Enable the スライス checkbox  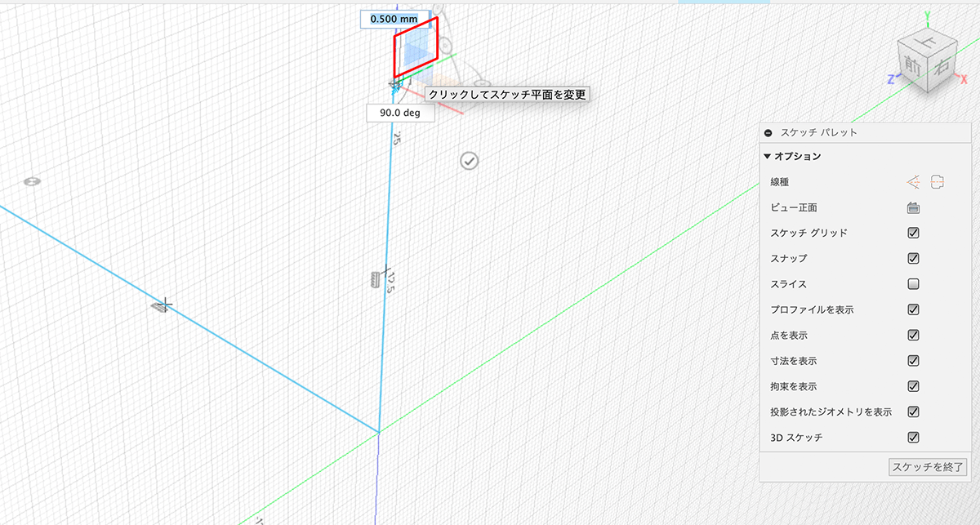[914, 284]
